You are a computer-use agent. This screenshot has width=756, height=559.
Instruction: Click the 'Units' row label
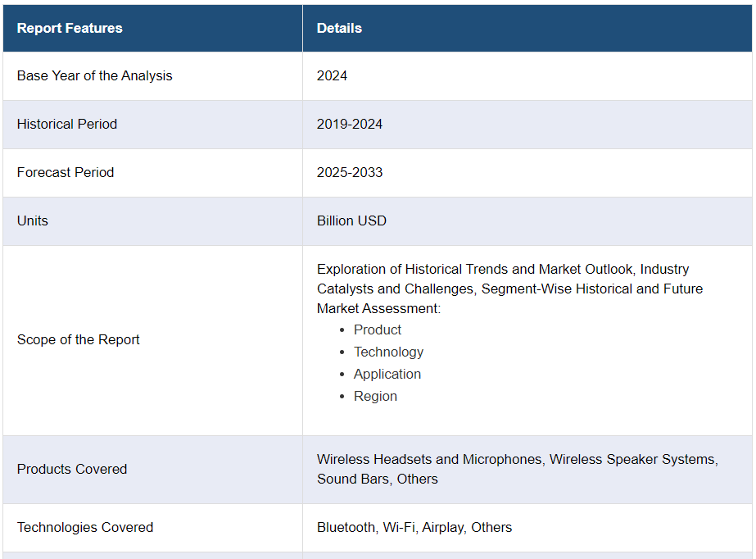tap(32, 220)
